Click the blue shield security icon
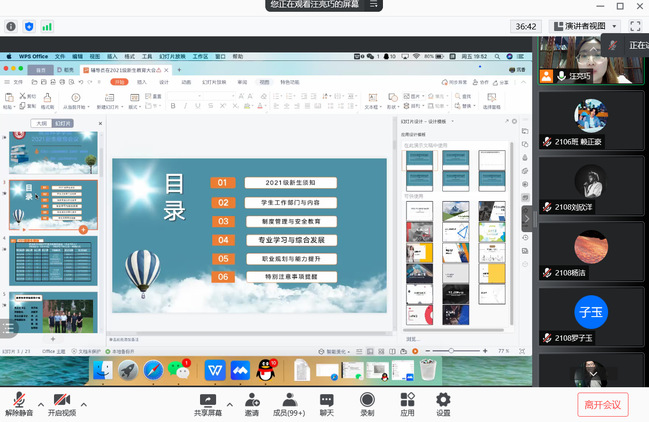Image resolution: width=649 pixels, height=422 pixels. coord(28,26)
